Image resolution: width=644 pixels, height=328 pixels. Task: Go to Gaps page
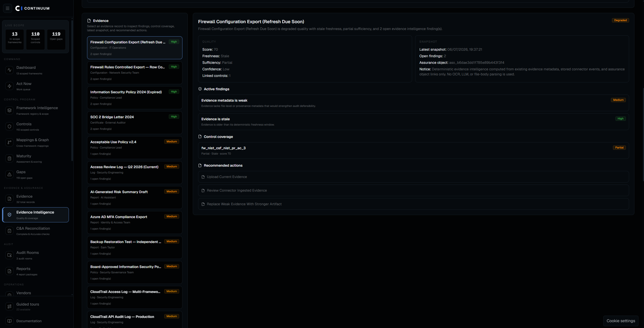(36, 174)
